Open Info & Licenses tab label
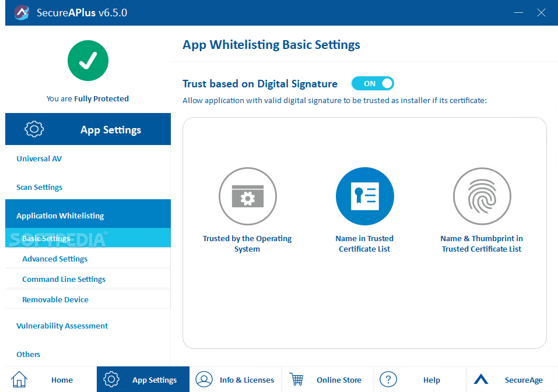Viewport: 558px width, 392px height. [x=247, y=380]
